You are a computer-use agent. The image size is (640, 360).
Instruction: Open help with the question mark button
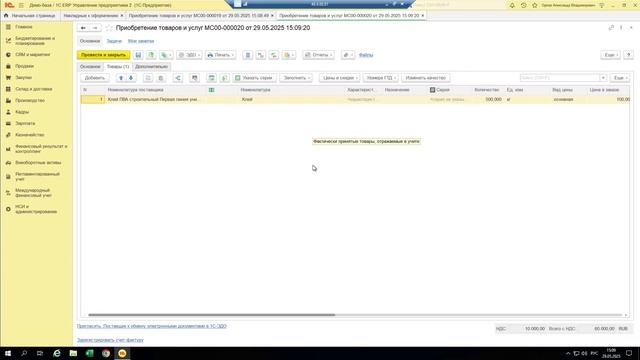pyautogui.click(x=629, y=55)
